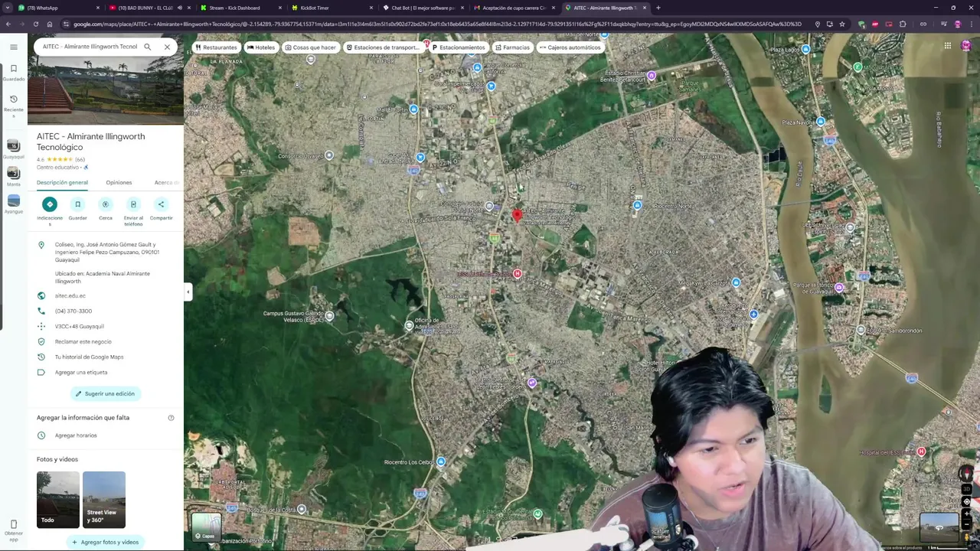Select the Farmacias category chip

(x=512, y=47)
